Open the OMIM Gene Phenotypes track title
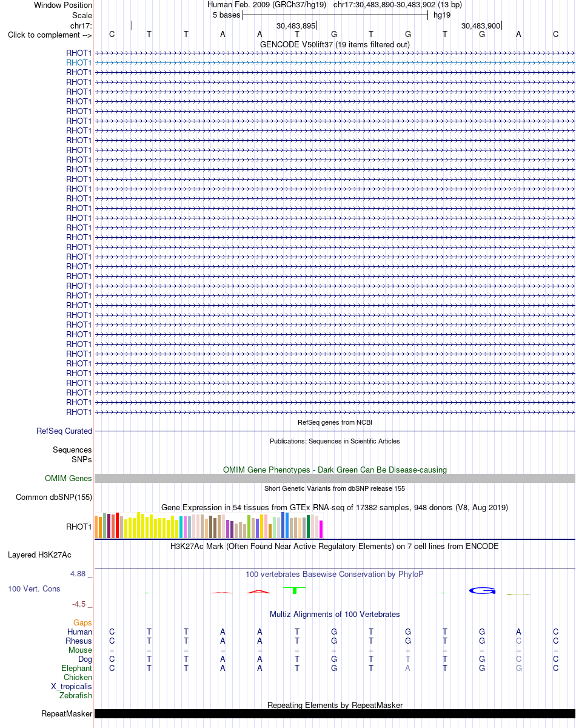Viewport: 576px width, 728px height. coord(335,470)
